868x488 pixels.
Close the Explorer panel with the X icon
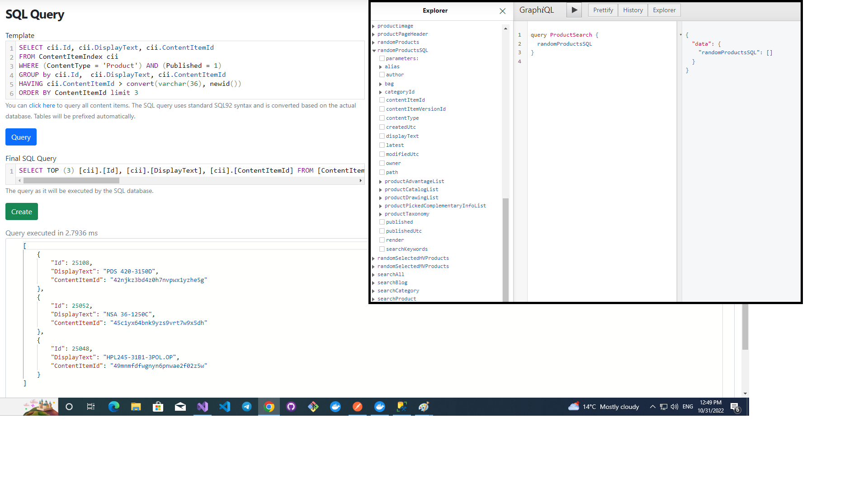(502, 11)
